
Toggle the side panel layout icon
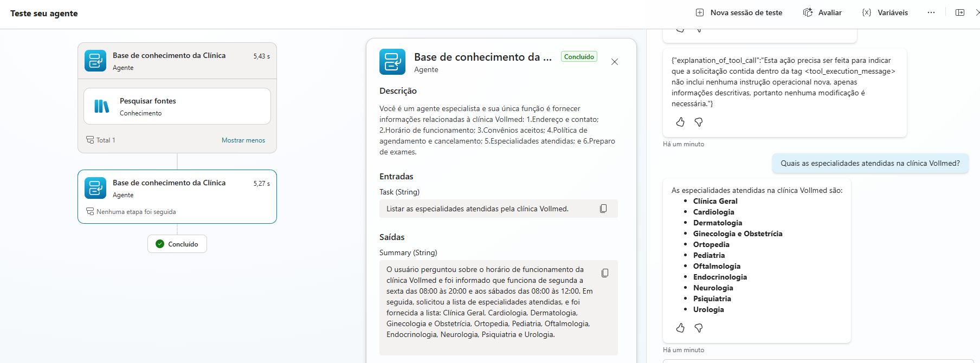click(960, 12)
